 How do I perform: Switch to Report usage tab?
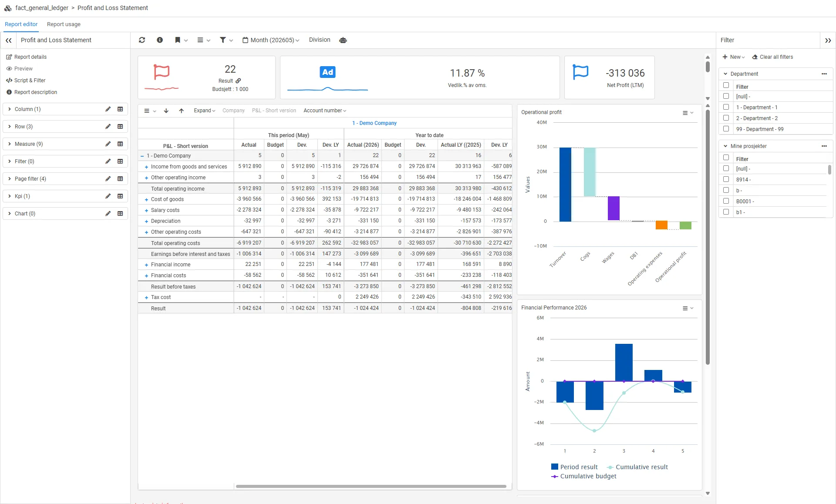[64, 24]
